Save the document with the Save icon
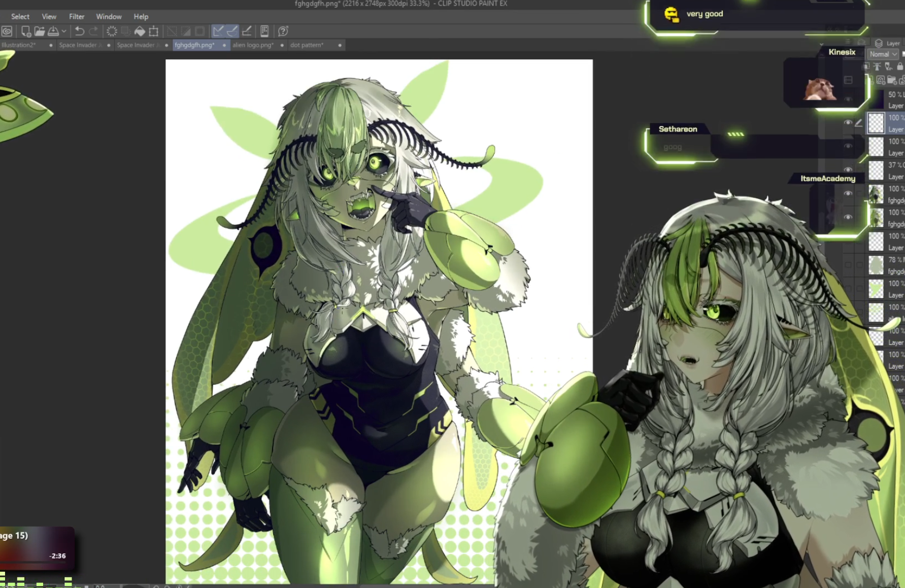Screen dimensions: 905x588 [x=53, y=31]
